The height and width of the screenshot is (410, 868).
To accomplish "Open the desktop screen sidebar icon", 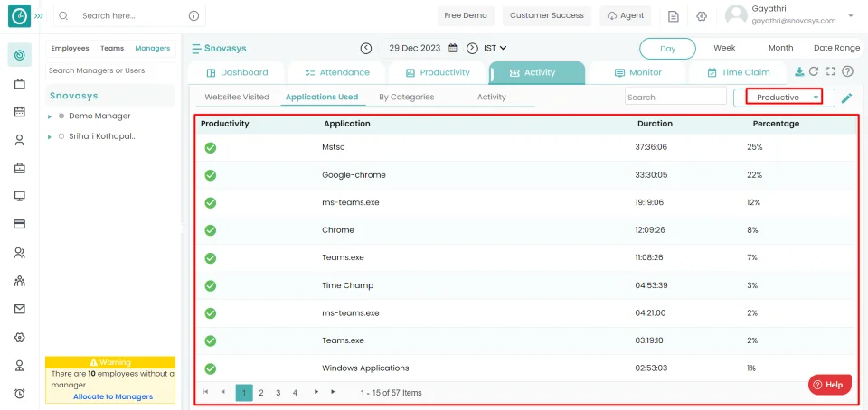I will click(19, 196).
